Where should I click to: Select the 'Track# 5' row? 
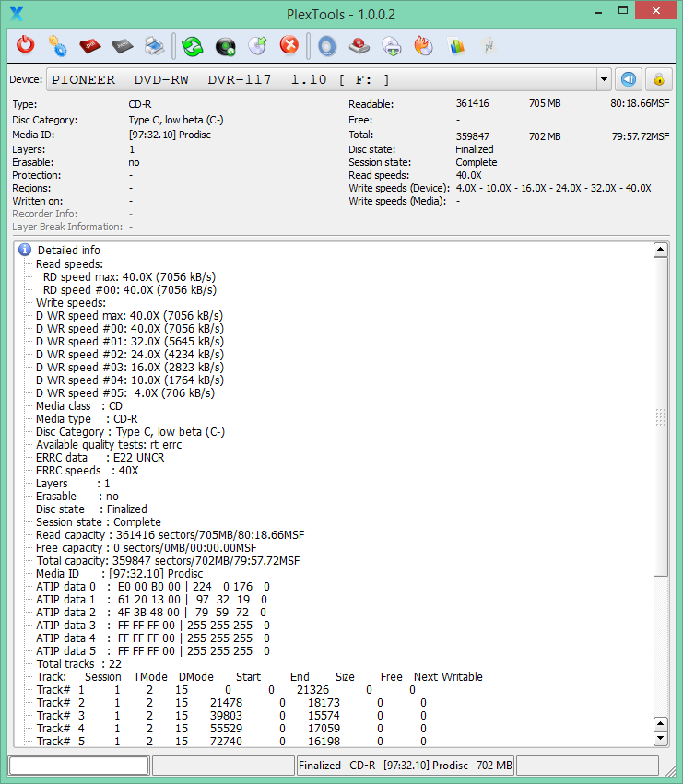pyautogui.click(x=231, y=742)
